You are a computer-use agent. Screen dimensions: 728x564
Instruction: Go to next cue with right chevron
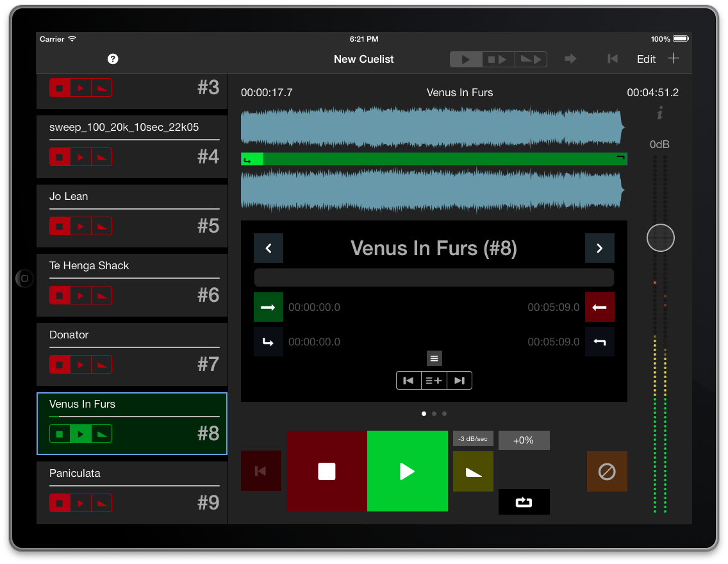[x=599, y=248]
